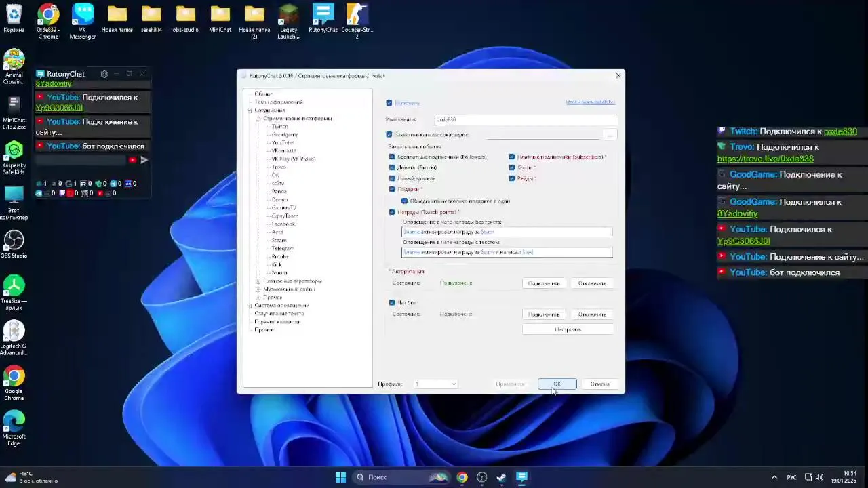Toggle Платные подписчики (Subscribers) checkbox
Image resolution: width=868 pixels, height=488 pixels.
tap(511, 157)
